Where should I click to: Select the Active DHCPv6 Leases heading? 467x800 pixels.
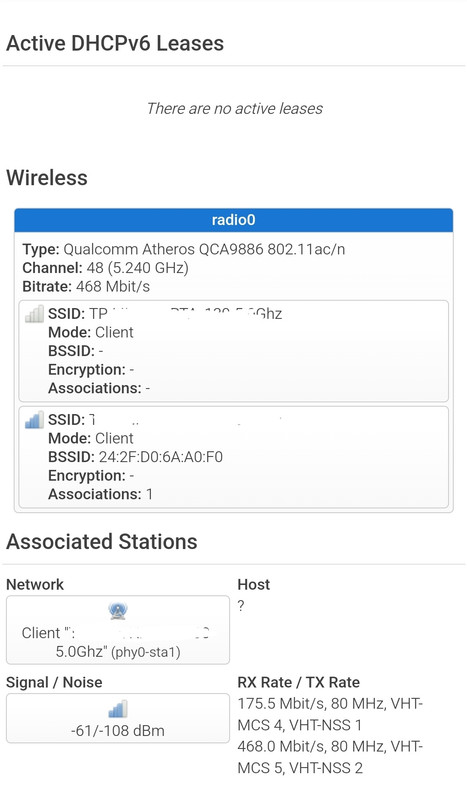[115, 43]
